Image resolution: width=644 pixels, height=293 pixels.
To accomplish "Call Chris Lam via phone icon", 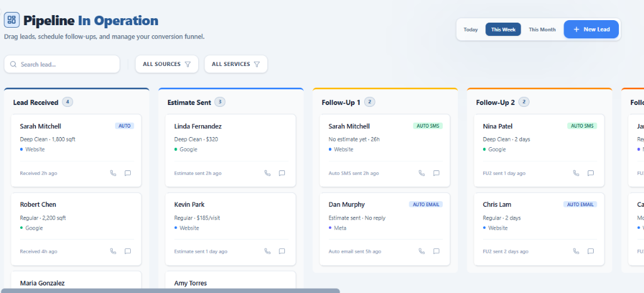I will [576, 251].
